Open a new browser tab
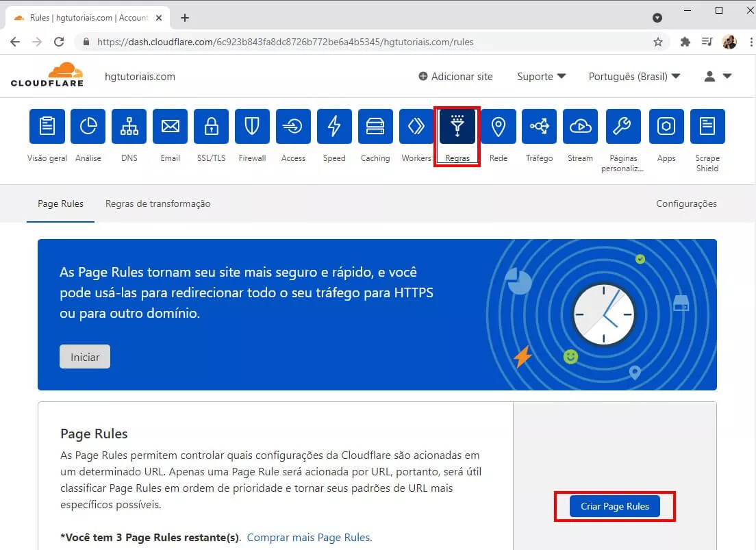756x550 pixels. click(x=185, y=18)
